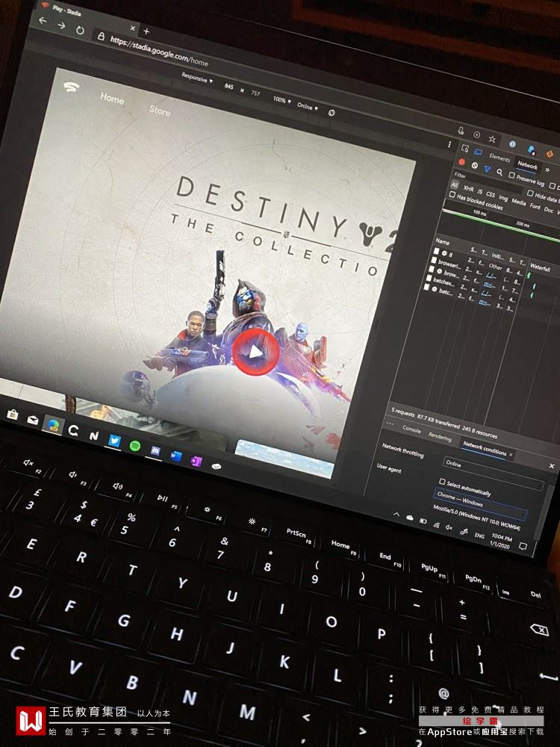560x747 pixels.
Task: Filter network requests by Media
Action: click(519, 202)
